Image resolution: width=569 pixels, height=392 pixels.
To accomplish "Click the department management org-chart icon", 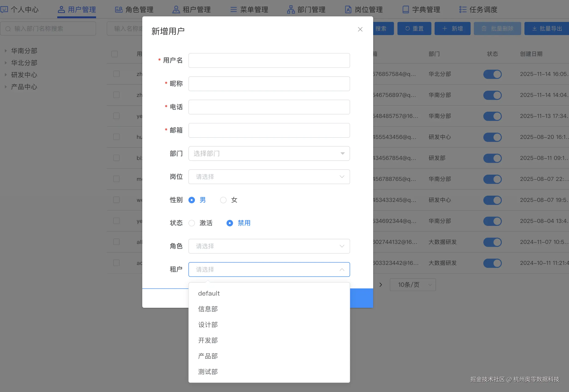I will click(x=291, y=10).
